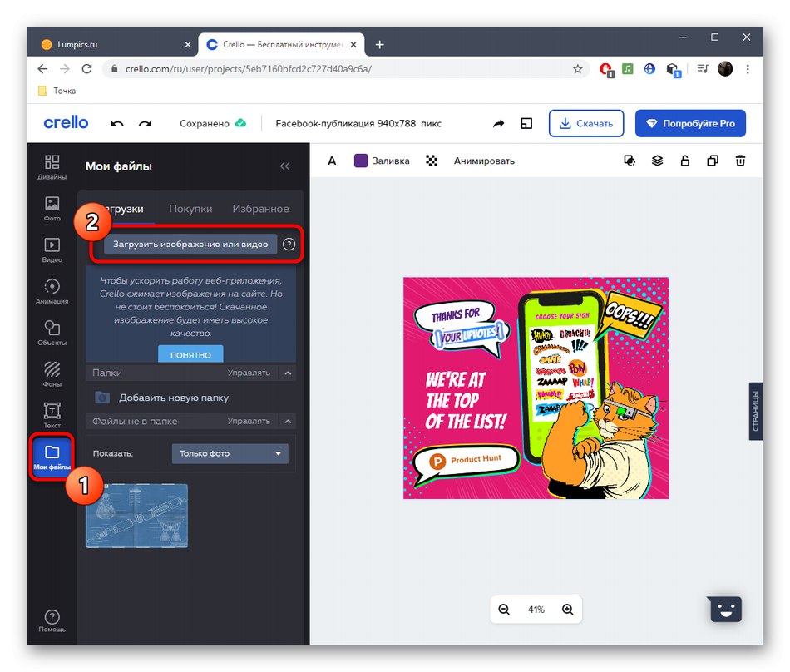
Task: Click the design title Facebook-публикация
Action: click(358, 123)
